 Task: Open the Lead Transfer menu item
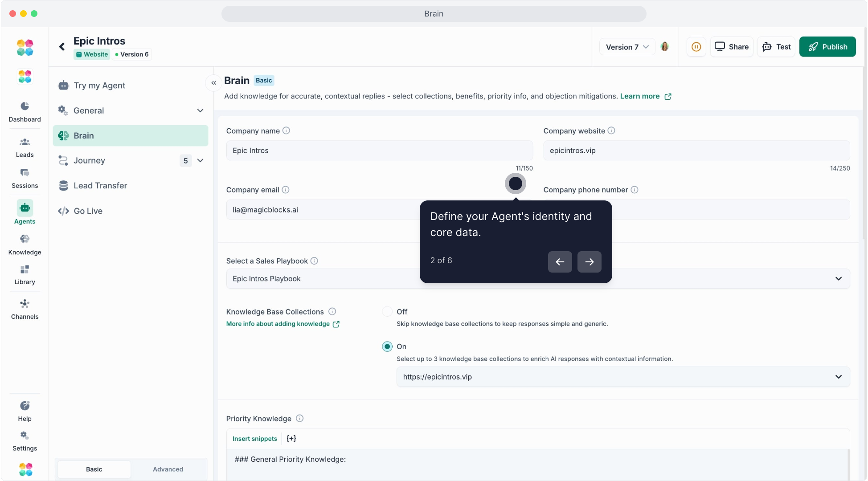click(101, 186)
